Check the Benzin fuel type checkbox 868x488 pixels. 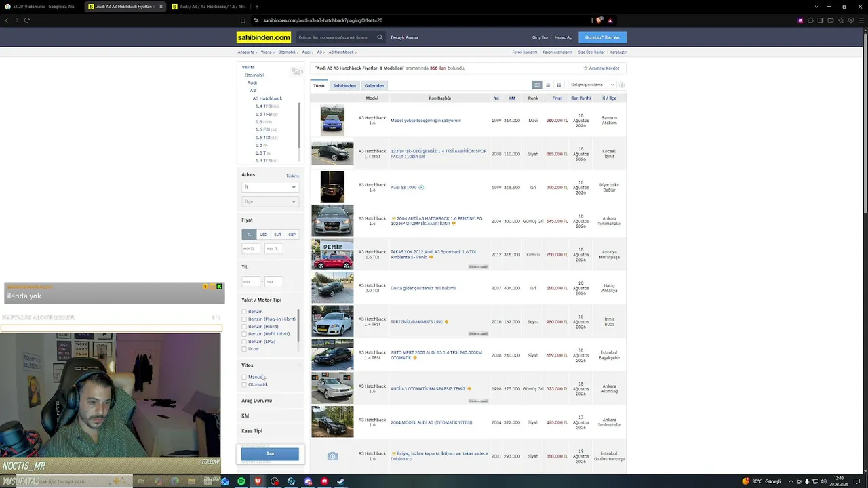(x=244, y=312)
